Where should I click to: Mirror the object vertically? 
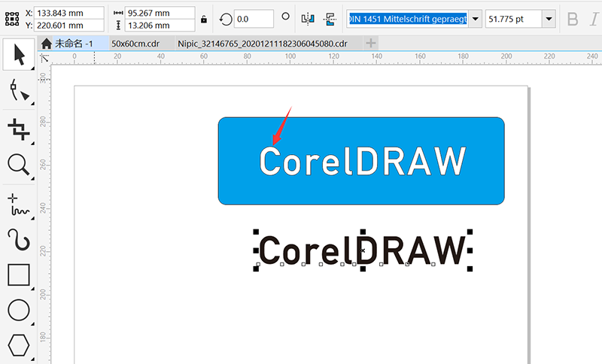coord(330,19)
